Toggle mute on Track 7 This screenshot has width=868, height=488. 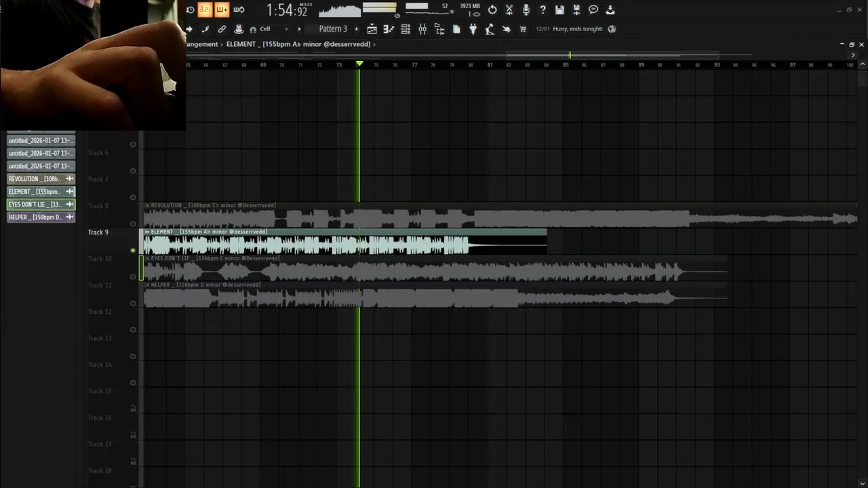tap(133, 197)
